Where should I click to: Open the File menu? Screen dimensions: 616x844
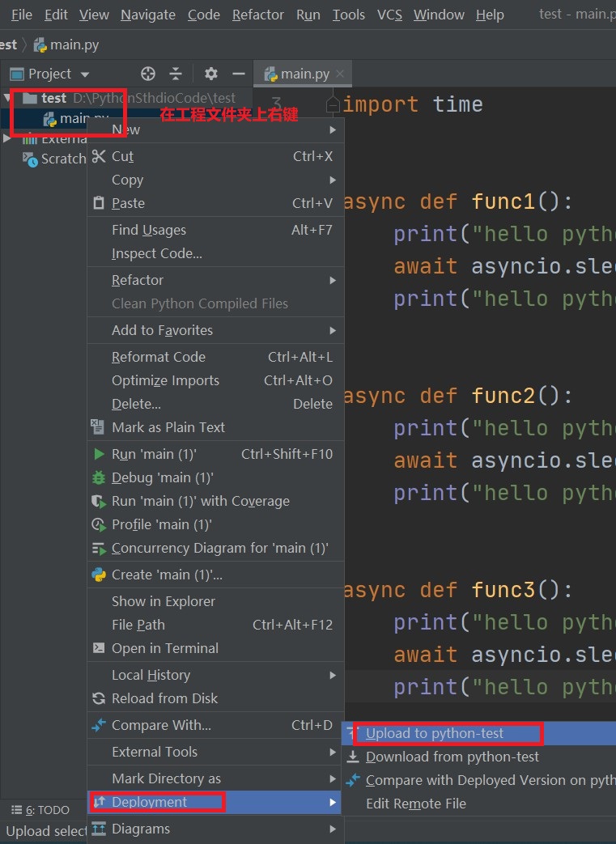pyautogui.click(x=22, y=15)
